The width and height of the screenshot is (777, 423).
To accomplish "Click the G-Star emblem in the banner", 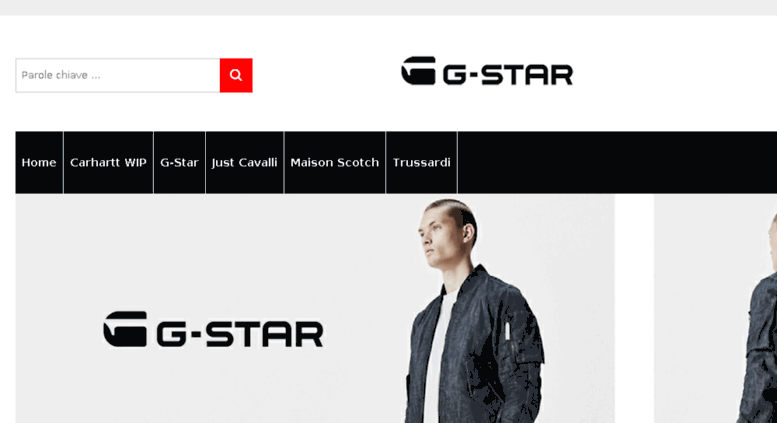I will [x=125, y=329].
